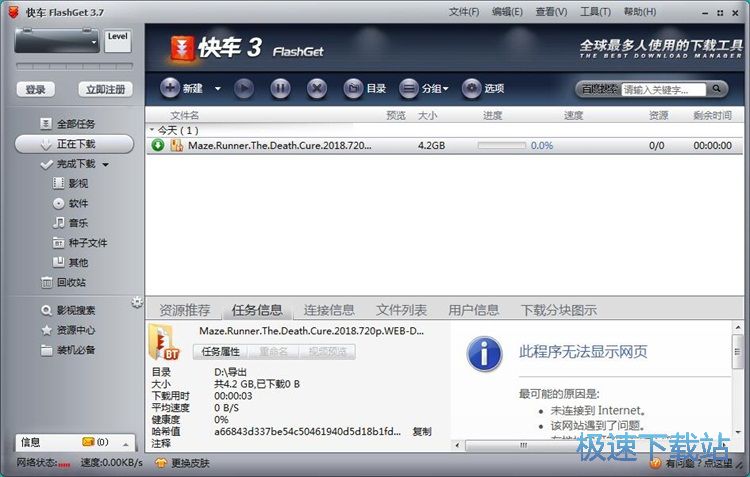Click 更换皮肤 change skin
The width and height of the screenshot is (750, 477).
(x=190, y=463)
